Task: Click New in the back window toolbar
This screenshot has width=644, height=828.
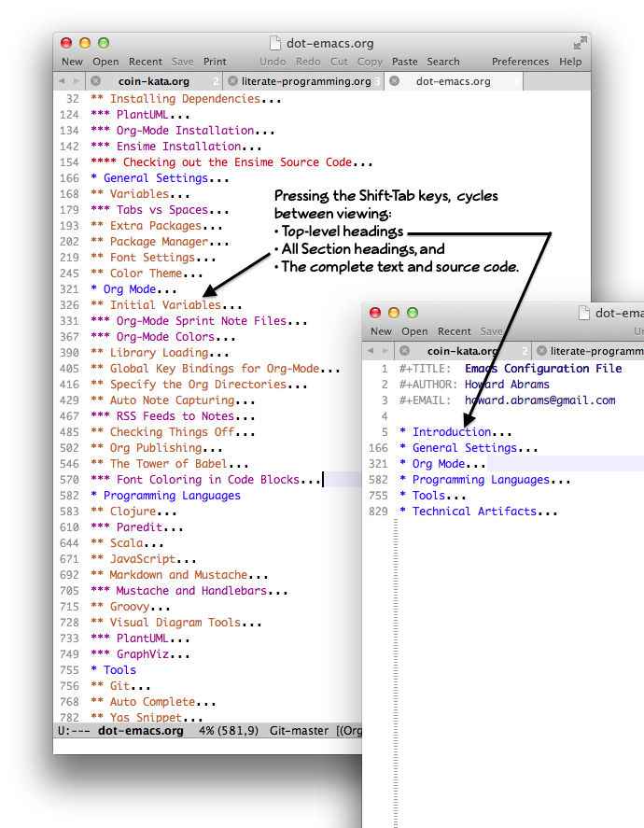Action: (72, 62)
